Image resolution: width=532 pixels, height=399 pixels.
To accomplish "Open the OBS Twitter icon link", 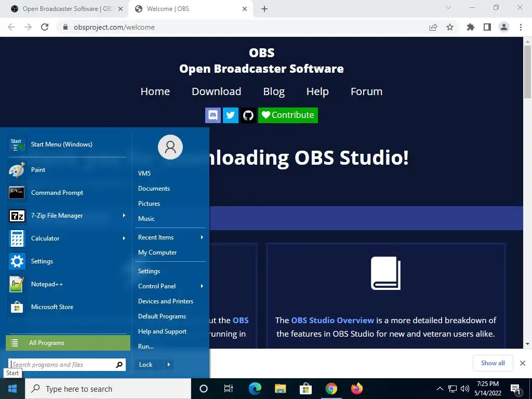I will pos(230,115).
